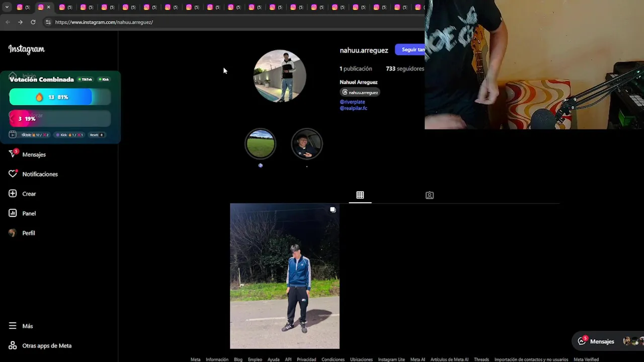
Task: Go back with the browser back arrow
Action: pyautogui.click(x=8, y=22)
